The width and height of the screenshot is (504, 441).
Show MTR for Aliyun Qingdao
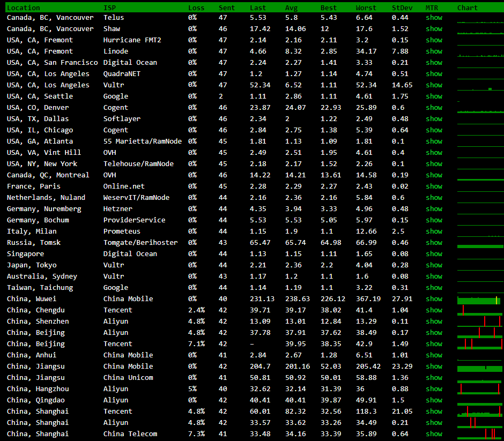pyautogui.click(x=434, y=400)
